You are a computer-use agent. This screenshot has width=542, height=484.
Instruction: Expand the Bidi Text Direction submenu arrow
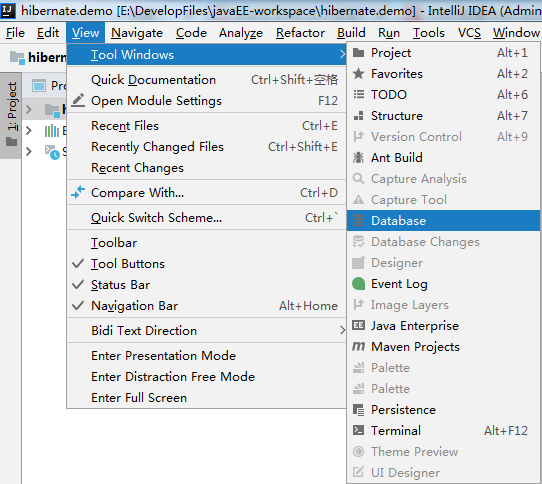(x=342, y=330)
